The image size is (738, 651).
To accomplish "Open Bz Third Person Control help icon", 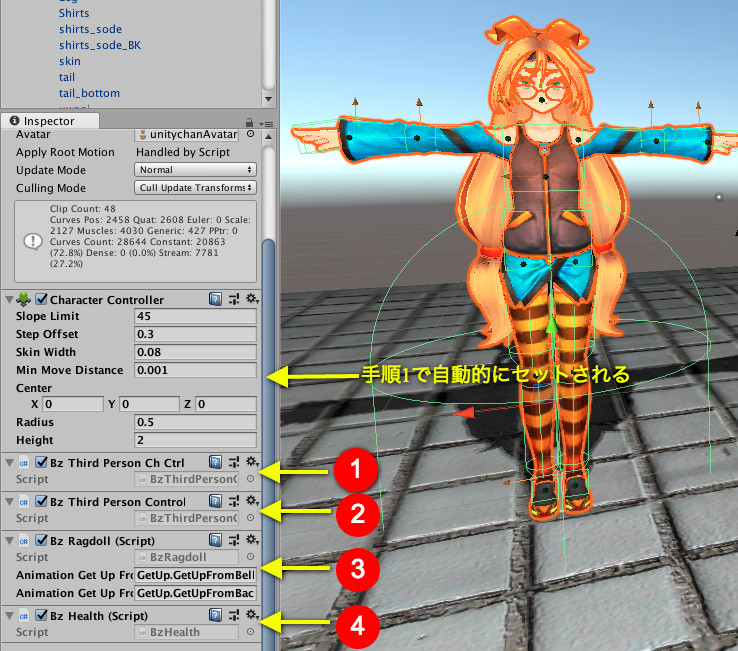I will coord(216,501).
